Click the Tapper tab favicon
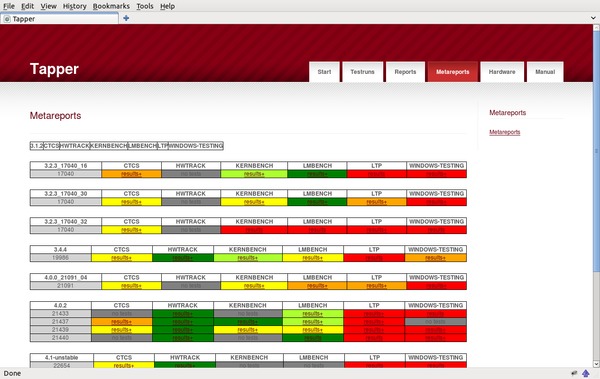Viewport: 600px width, 379px height. 7,19
